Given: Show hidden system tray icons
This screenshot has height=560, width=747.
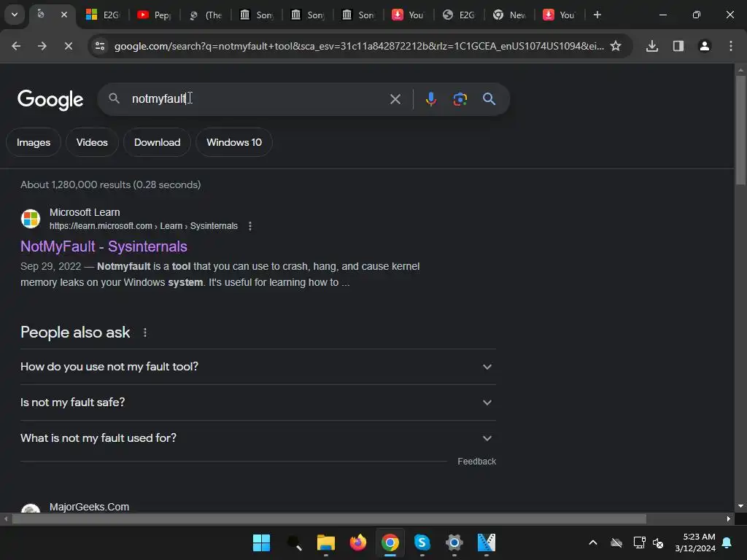Looking at the screenshot, I should click(592, 542).
